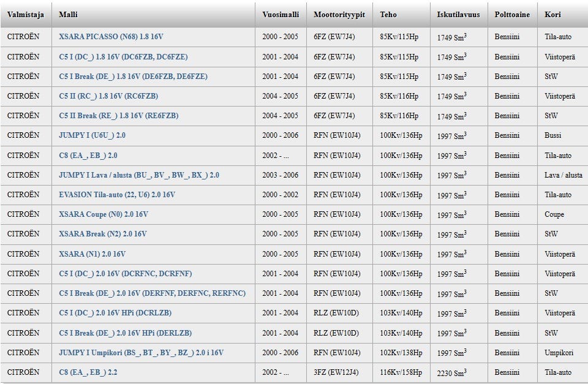Image resolution: width=588 pixels, height=384 pixels.
Task: Select 102Kv/138Hp power cell
Action: coord(401,353)
